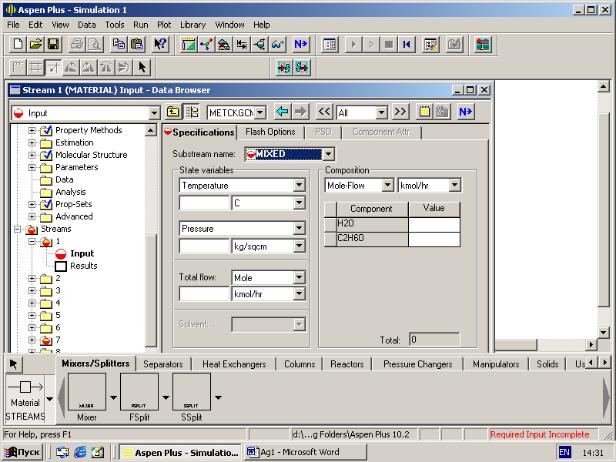Viewport: 616px width, 462px height.
Task: Go to the next form with >>
Action: (400, 112)
